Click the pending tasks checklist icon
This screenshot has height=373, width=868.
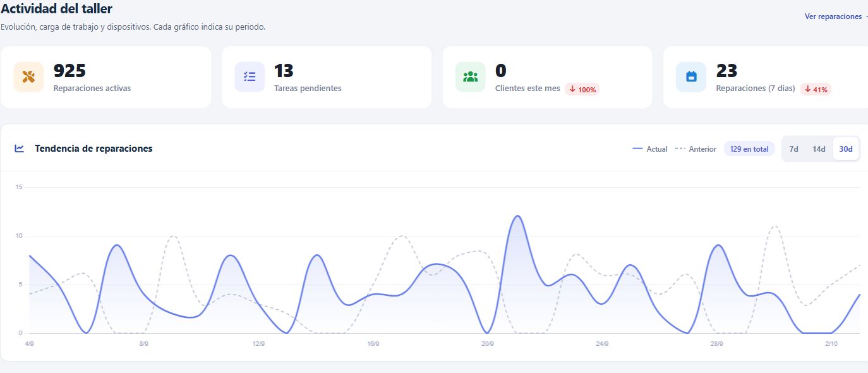(x=250, y=77)
